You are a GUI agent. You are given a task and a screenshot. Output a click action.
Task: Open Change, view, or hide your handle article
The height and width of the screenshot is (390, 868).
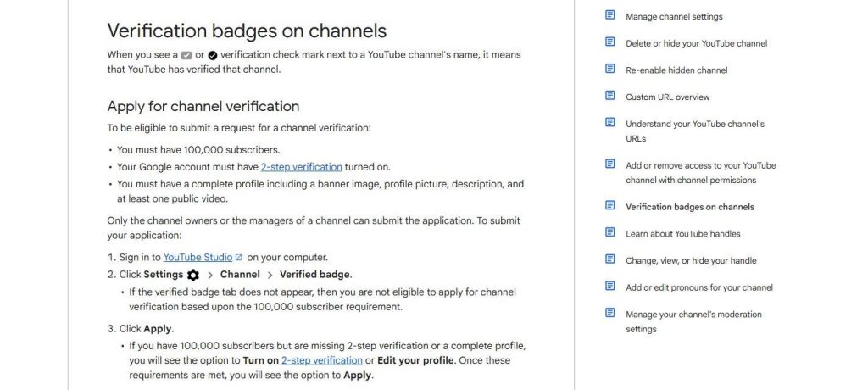point(691,261)
